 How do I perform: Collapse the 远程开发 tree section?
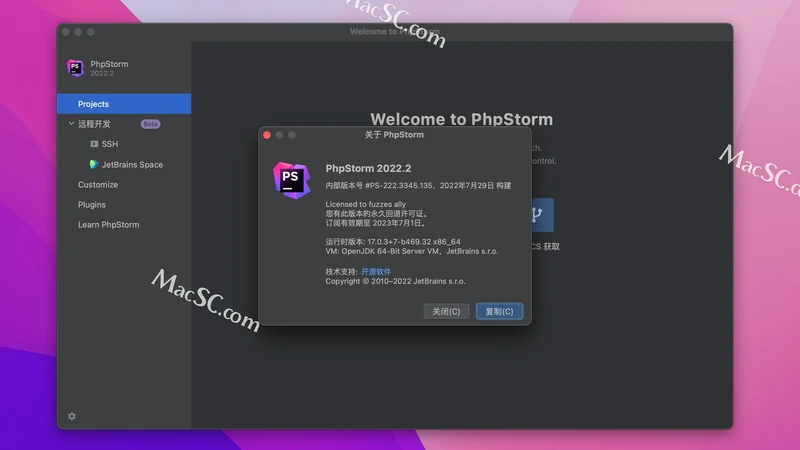coord(71,124)
